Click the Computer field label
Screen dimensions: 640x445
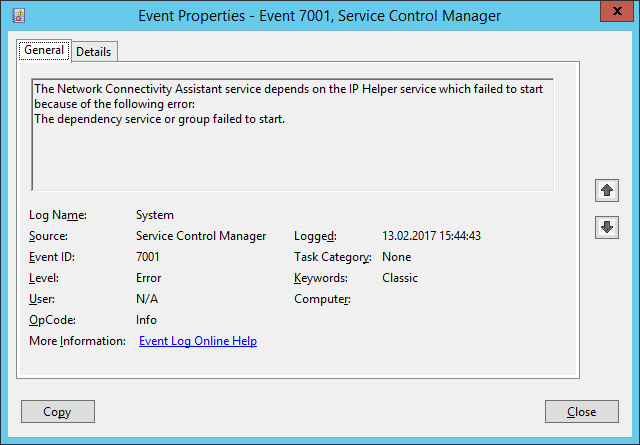click(322, 299)
